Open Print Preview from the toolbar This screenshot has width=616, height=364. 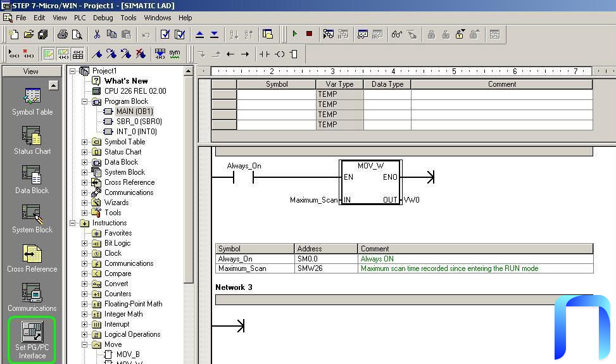[x=77, y=35]
